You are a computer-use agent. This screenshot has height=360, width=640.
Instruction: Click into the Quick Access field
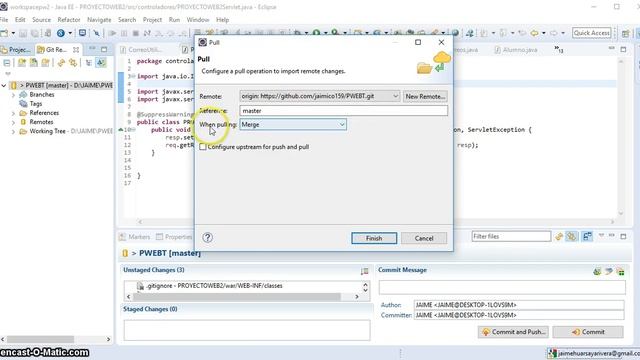click(591, 33)
